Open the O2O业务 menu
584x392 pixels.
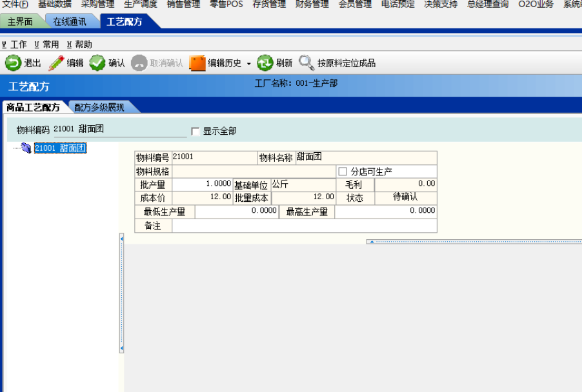(x=536, y=4)
